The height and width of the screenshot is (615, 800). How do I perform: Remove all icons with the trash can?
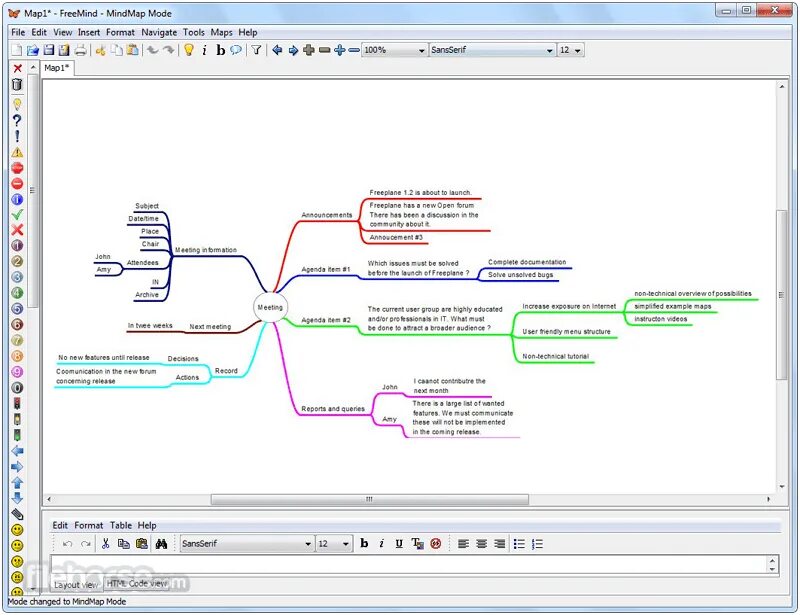click(x=17, y=85)
